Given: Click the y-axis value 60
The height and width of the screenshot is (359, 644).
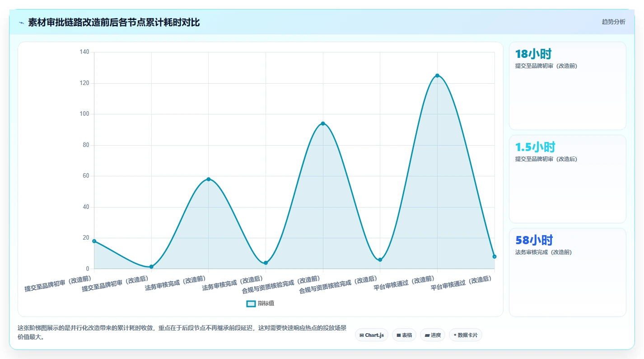Looking at the screenshot, I should coord(86,176).
